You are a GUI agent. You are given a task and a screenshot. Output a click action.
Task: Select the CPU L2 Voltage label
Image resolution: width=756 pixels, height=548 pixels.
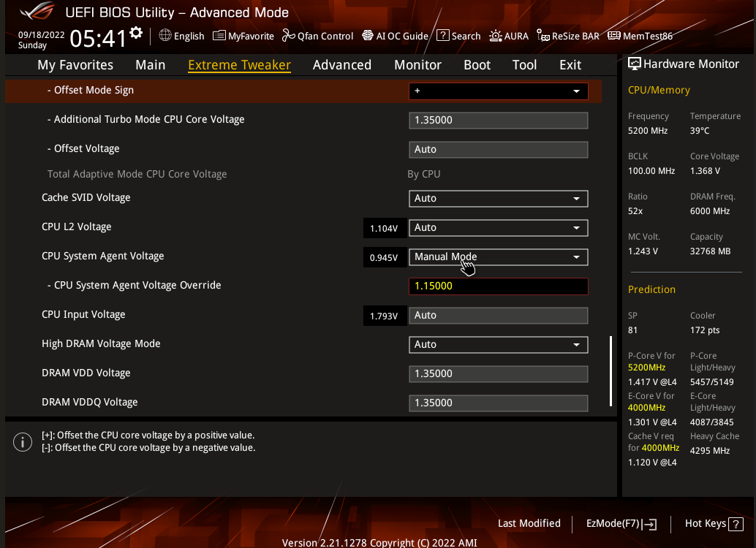76,227
